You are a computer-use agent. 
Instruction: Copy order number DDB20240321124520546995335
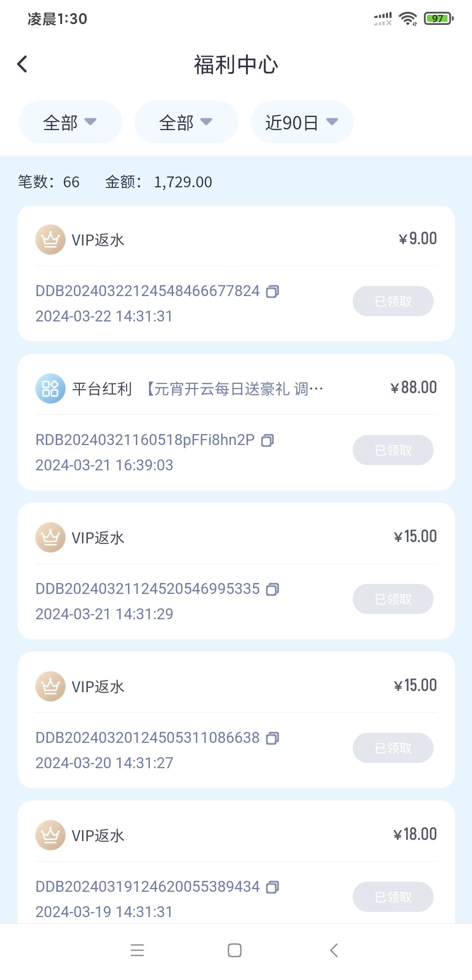(273, 589)
